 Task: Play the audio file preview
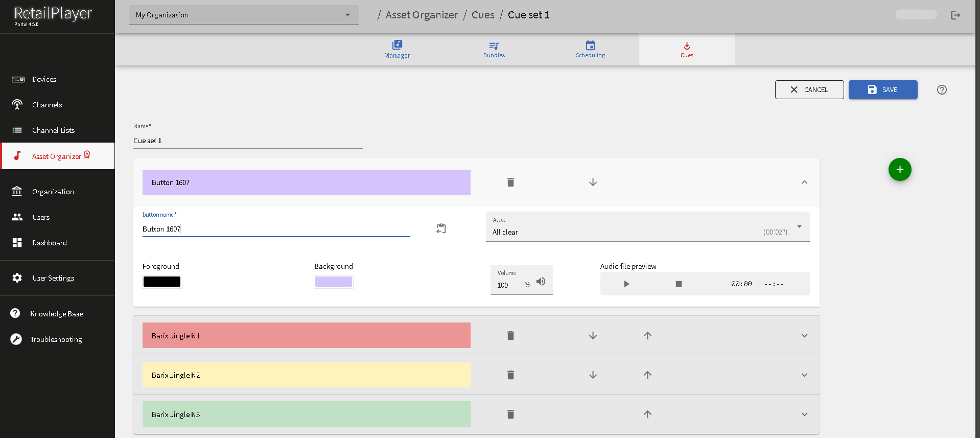626,284
